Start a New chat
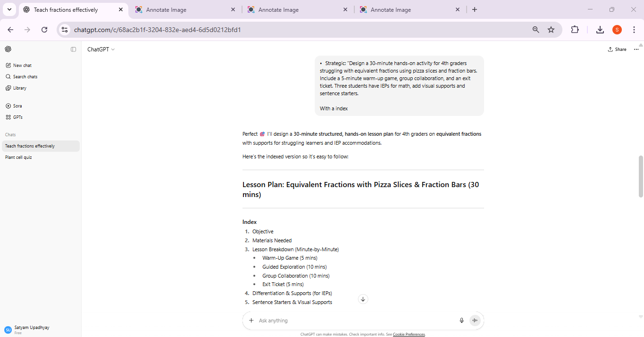The width and height of the screenshot is (644, 337). (x=22, y=66)
